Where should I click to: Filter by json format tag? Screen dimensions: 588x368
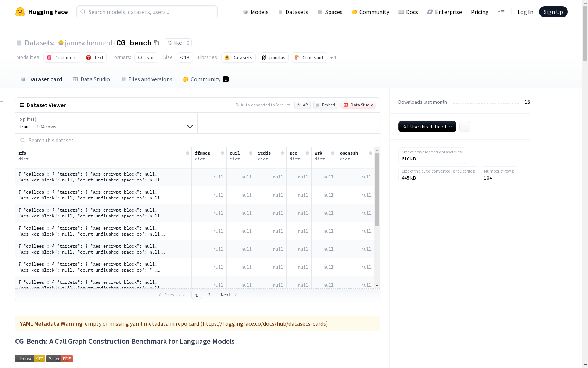coord(146,57)
